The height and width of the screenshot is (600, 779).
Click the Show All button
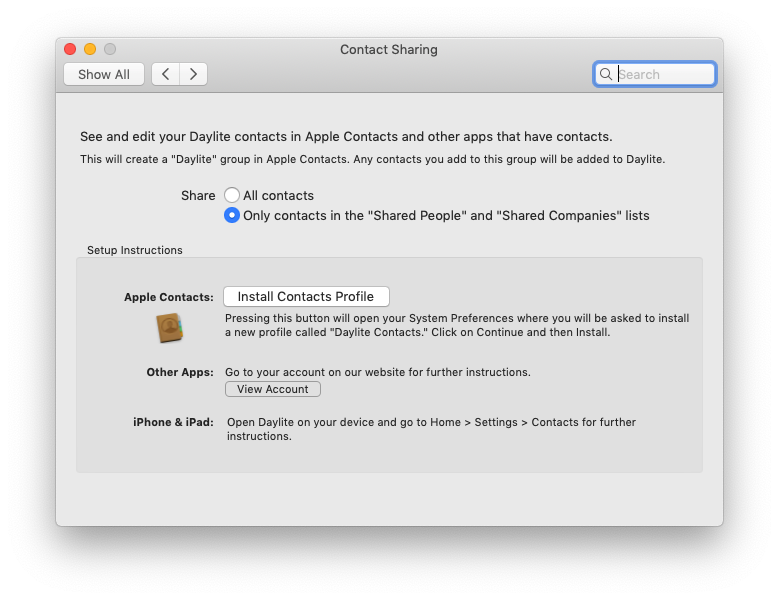104,75
